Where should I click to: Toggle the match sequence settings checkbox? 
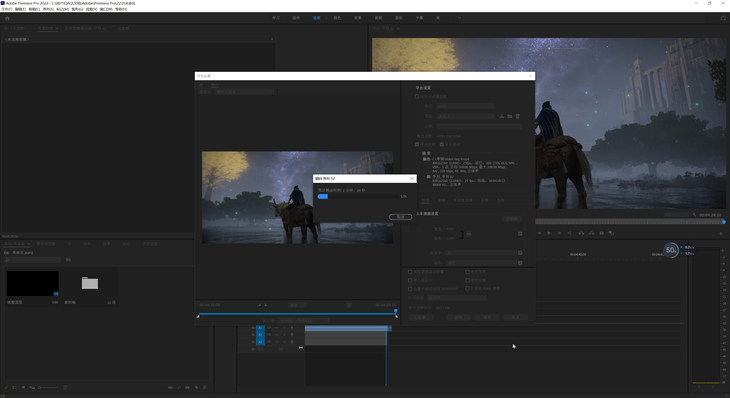click(x=417, y=96)
